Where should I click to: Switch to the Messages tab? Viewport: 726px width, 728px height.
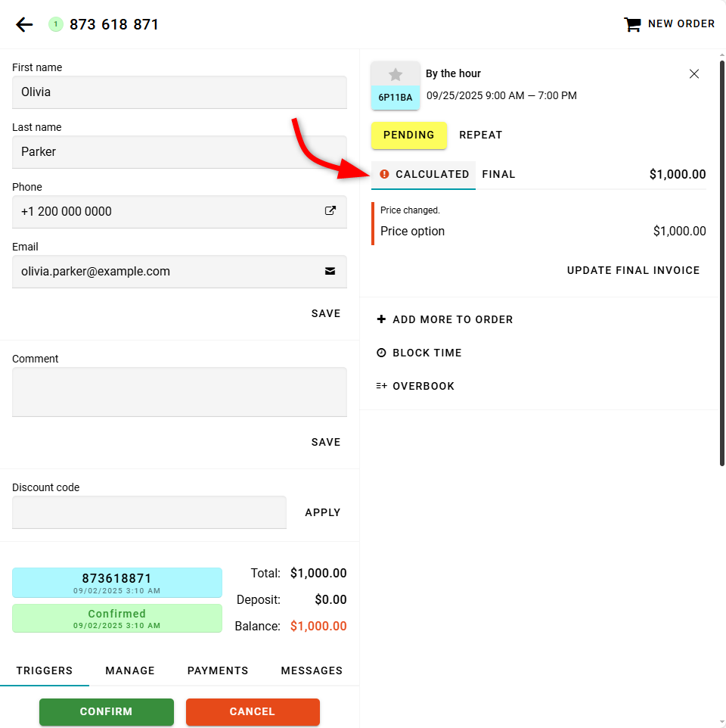click(x=312, y=670)
